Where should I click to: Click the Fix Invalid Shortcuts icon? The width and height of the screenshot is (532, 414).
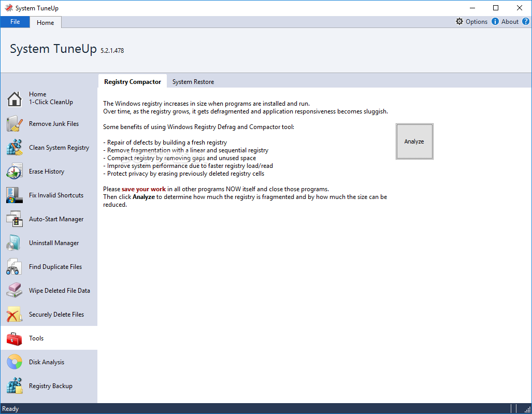click(15, 195)
